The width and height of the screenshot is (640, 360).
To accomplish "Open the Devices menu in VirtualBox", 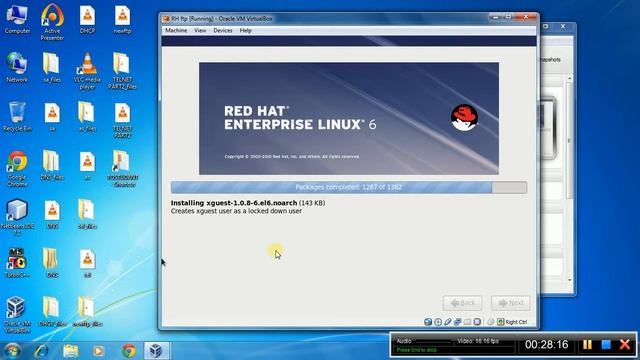I will 222,31.
